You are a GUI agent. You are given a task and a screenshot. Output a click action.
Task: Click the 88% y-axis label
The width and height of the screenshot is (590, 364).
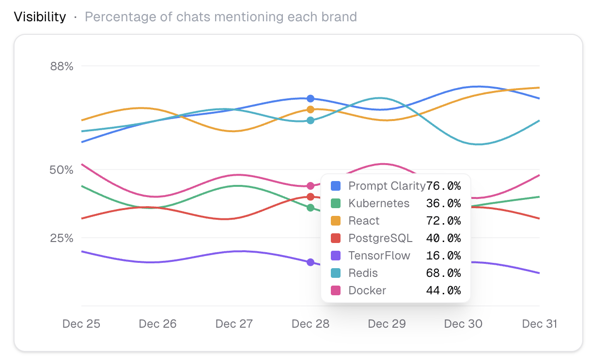pyautogui.click(x=62, y=66)
